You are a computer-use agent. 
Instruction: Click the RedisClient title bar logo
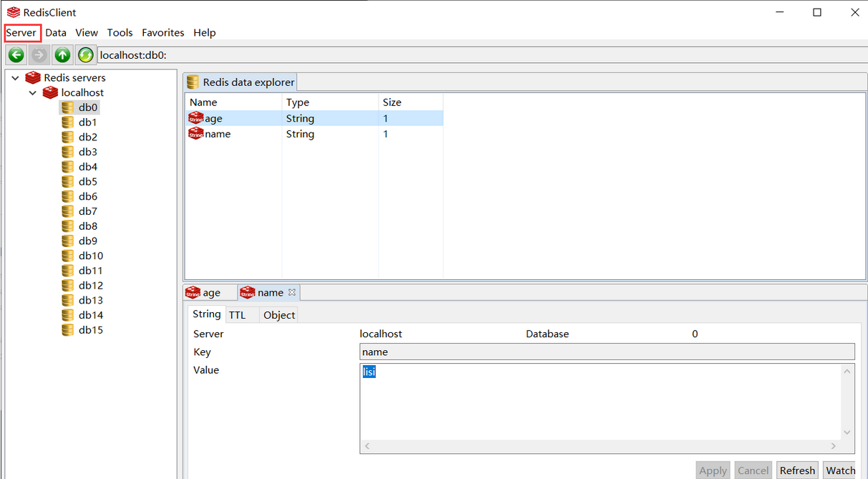point(13,12)
